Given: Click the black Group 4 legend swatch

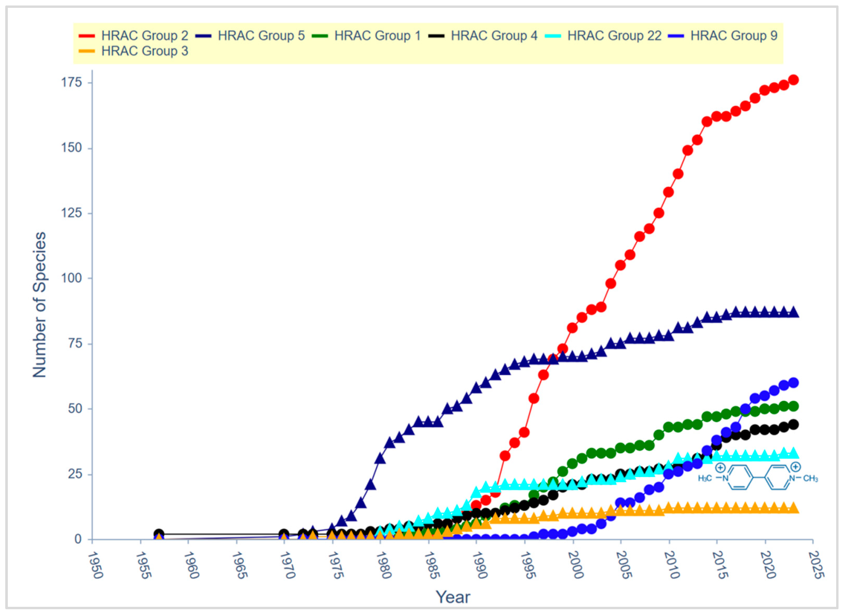Looking at the screenshot, I should point(436,36).
